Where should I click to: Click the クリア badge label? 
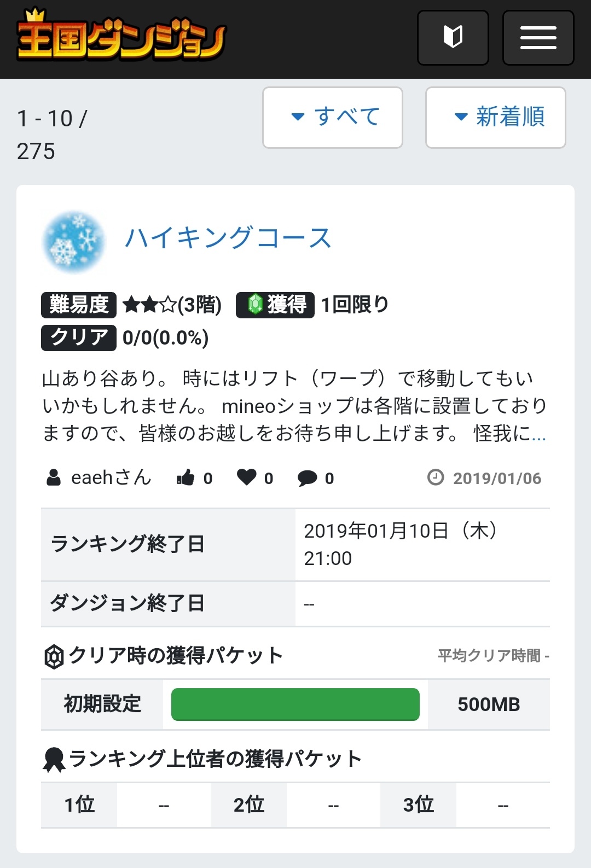(79, 337)
